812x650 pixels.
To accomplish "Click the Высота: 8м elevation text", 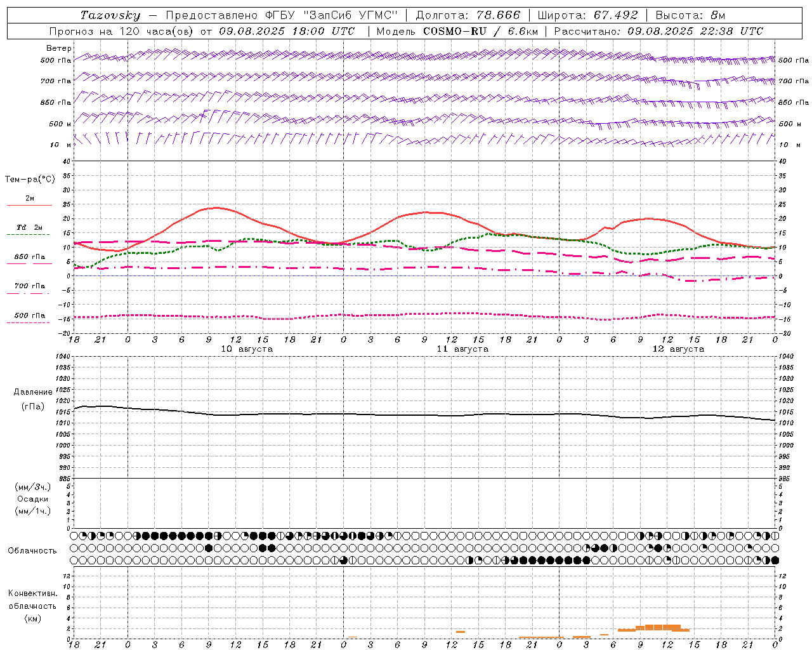I will point(690,15).
